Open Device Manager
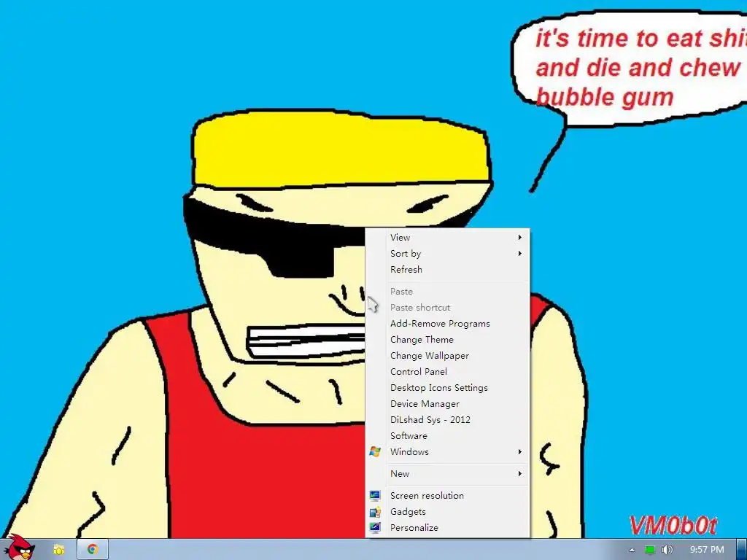The image size is (747, 560). pos(447,404)
